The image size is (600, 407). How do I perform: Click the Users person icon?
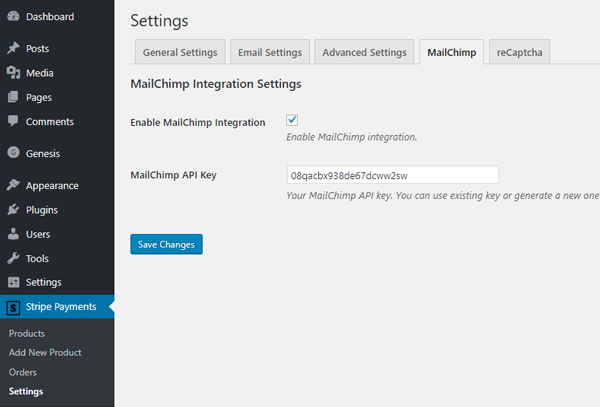click(x=13, y=234)
